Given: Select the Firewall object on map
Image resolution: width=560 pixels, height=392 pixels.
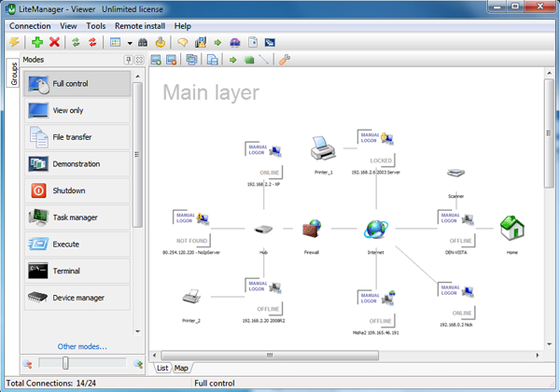Looking at the screenshot, I should [x=312, y=229].
